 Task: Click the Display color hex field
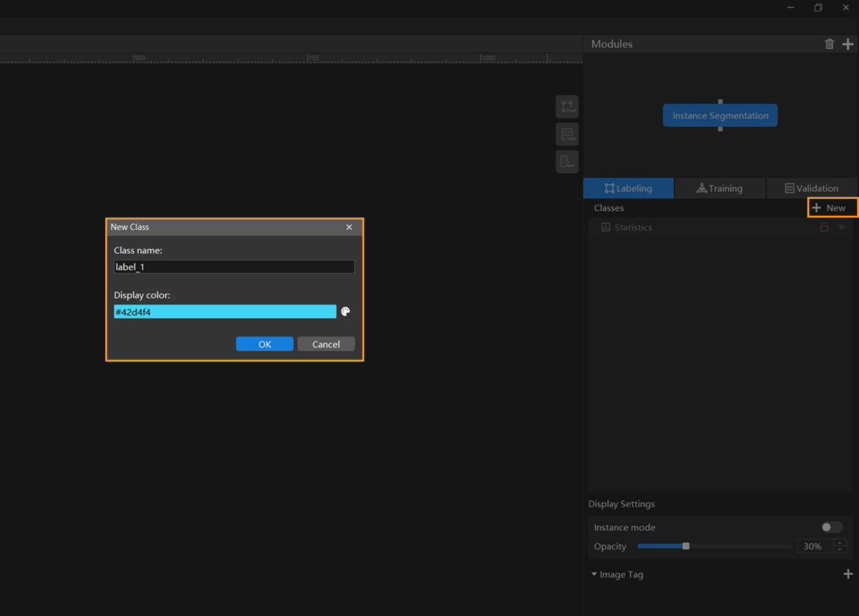point(225,312)
